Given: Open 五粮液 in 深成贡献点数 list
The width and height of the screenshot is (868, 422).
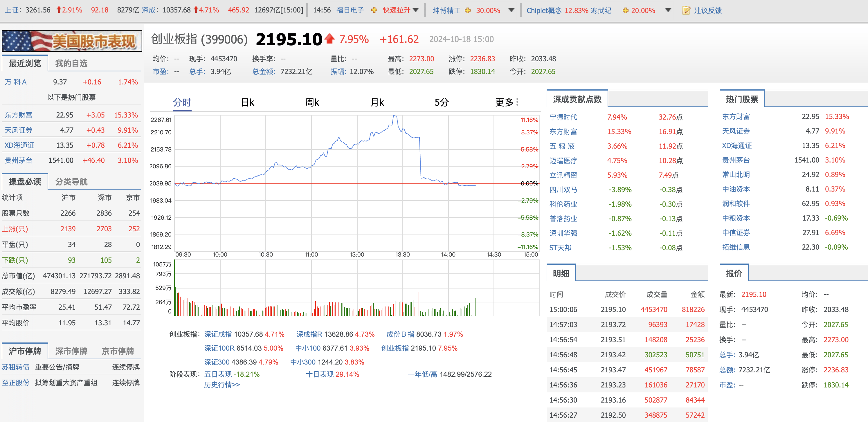Looking at the screenshot, I should pyautogui.click(x=562, y=146).
